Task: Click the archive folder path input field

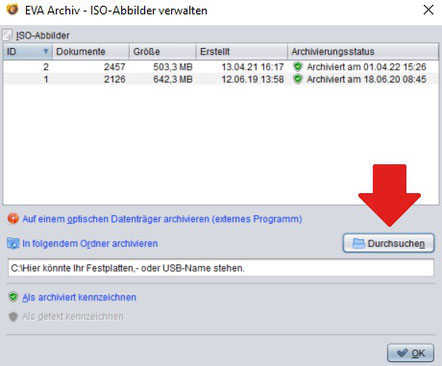Action: pos(221,268)
